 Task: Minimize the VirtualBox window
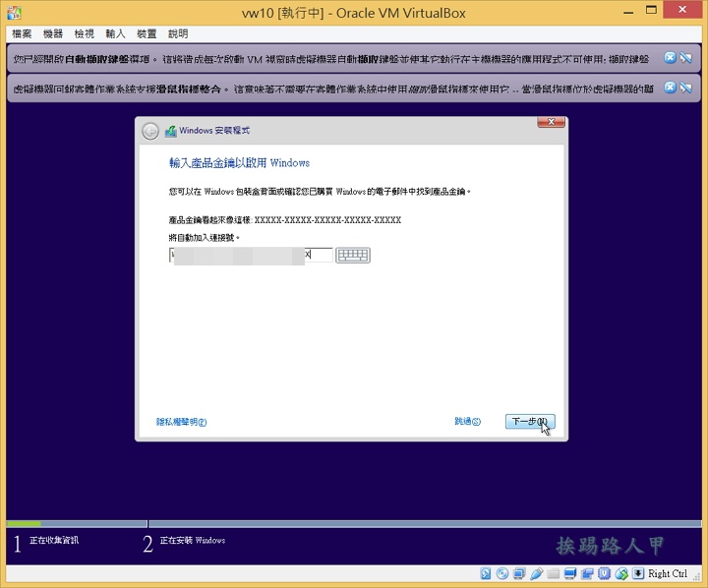coord(628,12)
